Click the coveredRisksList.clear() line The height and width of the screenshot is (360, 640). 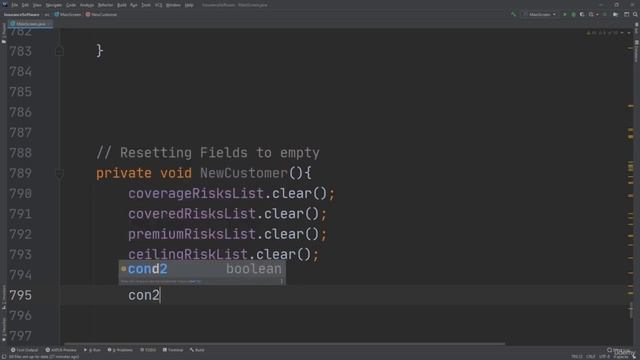tap(227, 214)
